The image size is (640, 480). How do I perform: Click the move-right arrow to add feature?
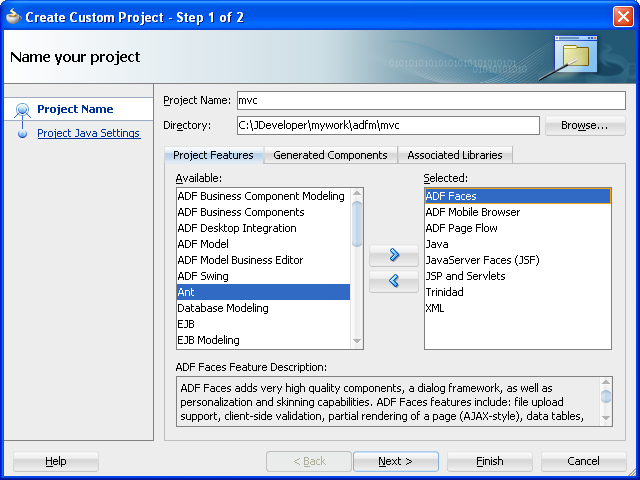[393, 255]
